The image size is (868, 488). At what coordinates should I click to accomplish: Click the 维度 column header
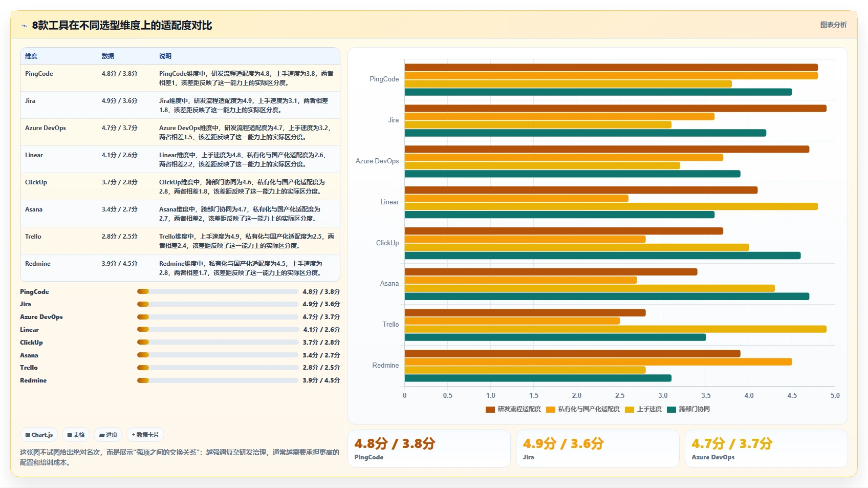pos(31,56)
